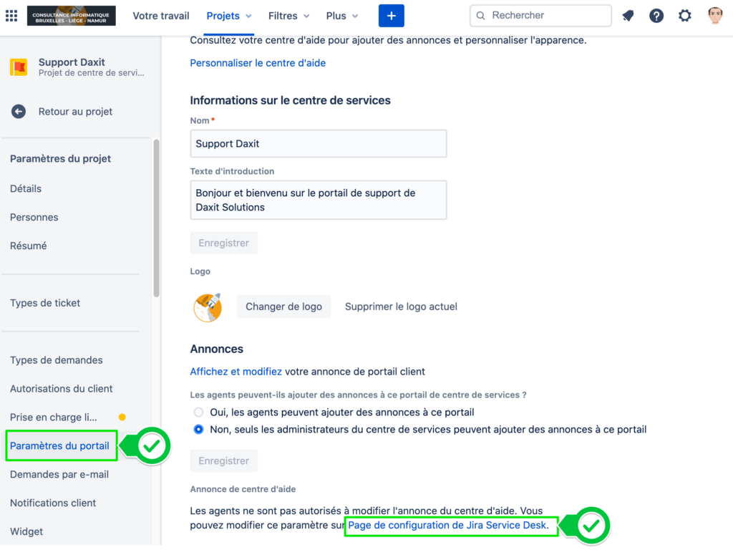Click the sidebar vertical scrollbar
The width and height of the screenshot is (733, 560).
coord(156,218)
